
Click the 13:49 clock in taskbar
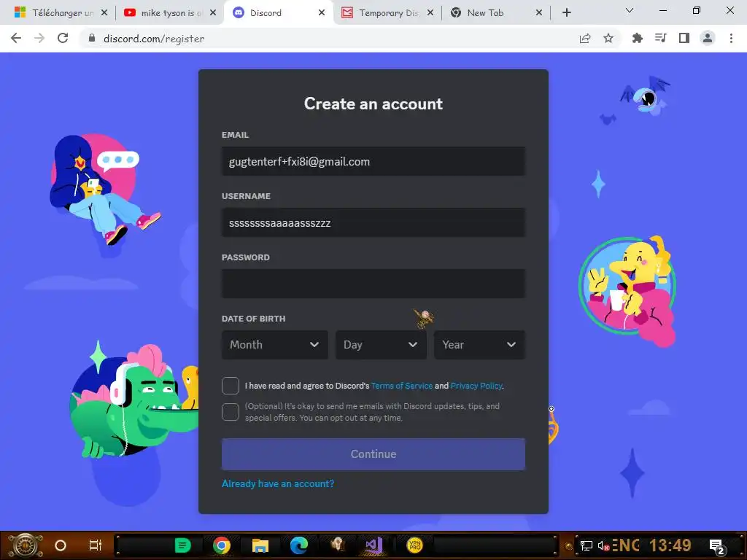click(x=670, y=545)
